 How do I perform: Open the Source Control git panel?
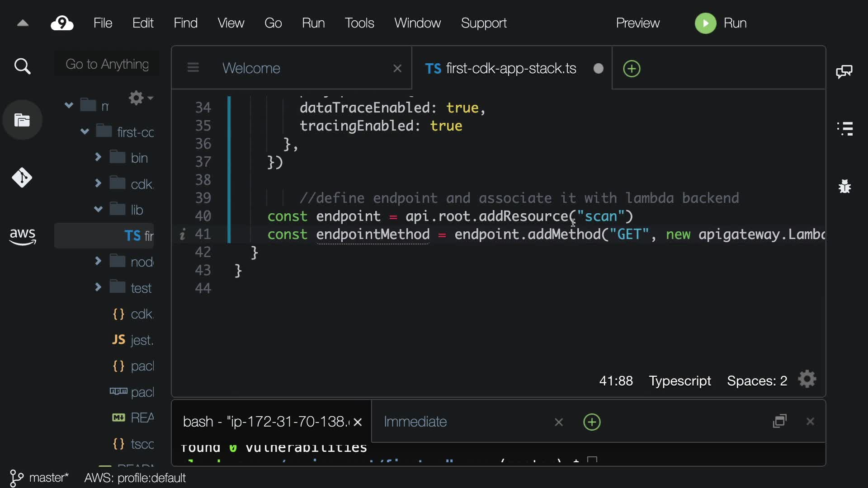22,178
